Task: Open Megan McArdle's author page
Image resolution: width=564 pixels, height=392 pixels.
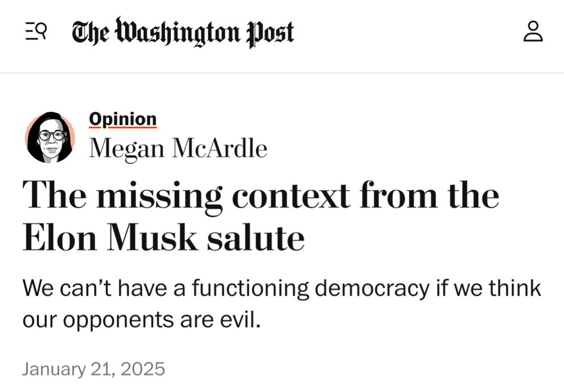Action: 178,148
